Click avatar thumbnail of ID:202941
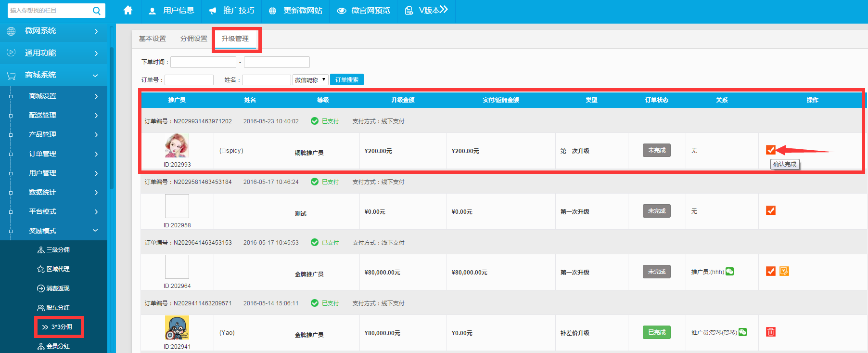This screenshot has width=868, height=353. coord(177,327)
